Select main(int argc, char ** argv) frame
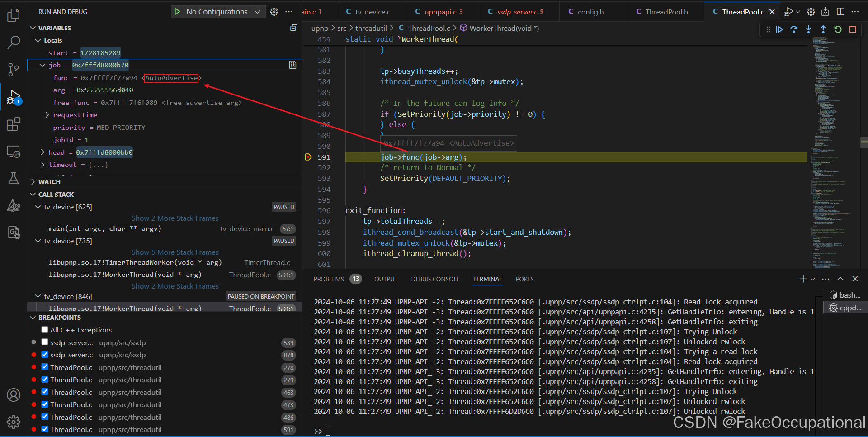This screenshot has height=437, width=868. click(164, 228)
